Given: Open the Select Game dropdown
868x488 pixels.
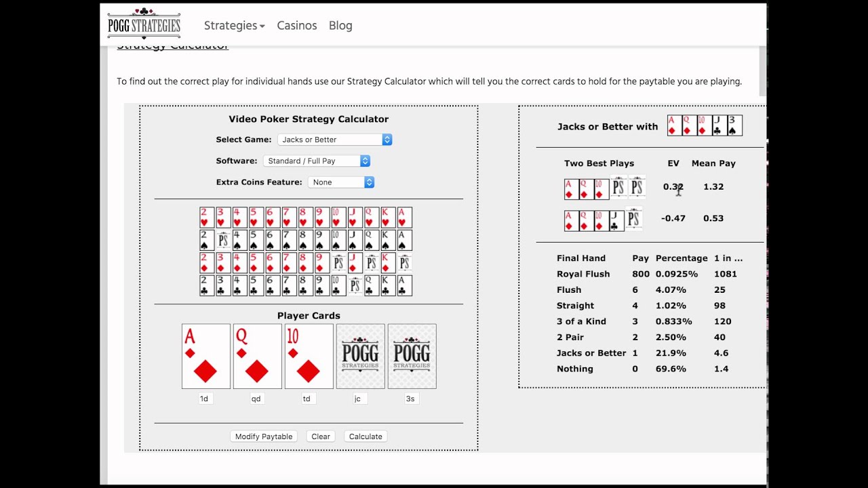Looking at the screenshot, I should click(334, 140).
